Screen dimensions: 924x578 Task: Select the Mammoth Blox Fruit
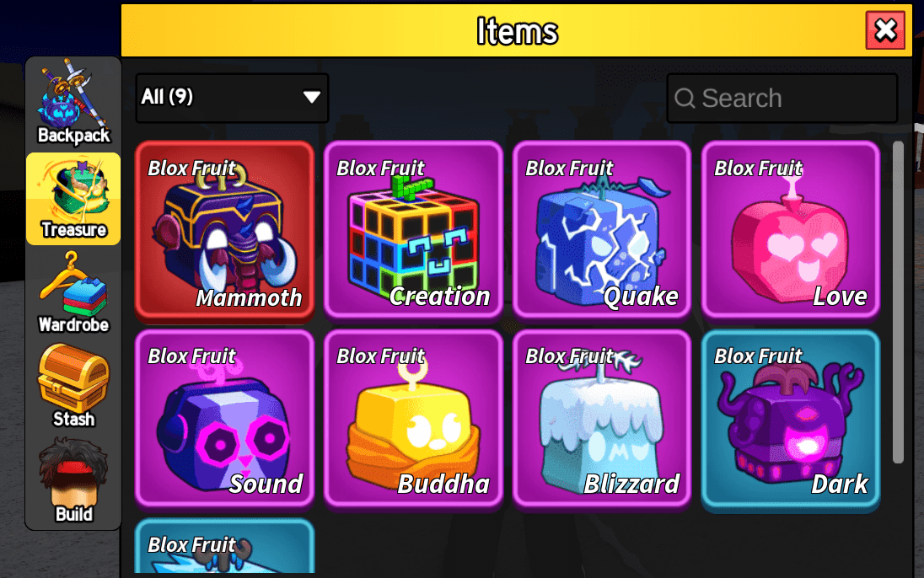coord(224,230)
